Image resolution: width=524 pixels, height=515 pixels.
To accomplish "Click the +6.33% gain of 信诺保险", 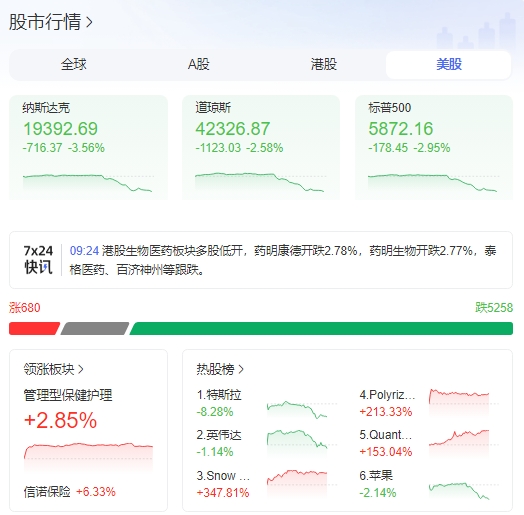I will point(96,492).
